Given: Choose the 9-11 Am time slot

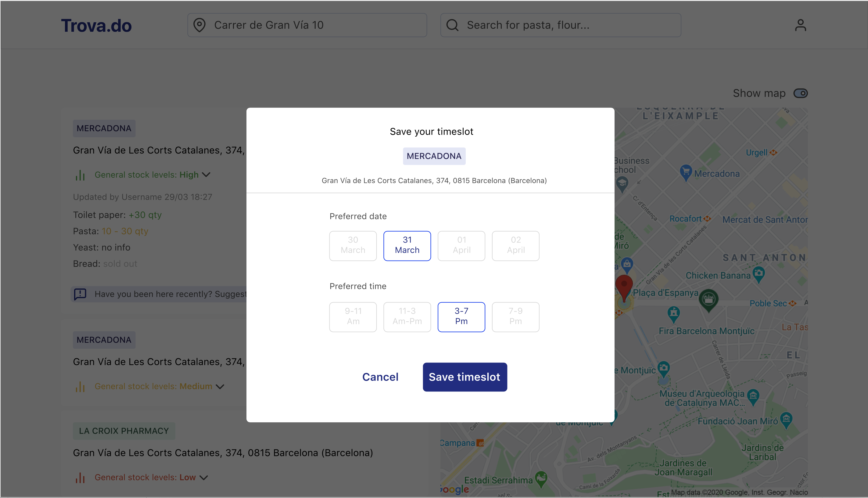Looking at the screenshot, I should pos(353,317).
